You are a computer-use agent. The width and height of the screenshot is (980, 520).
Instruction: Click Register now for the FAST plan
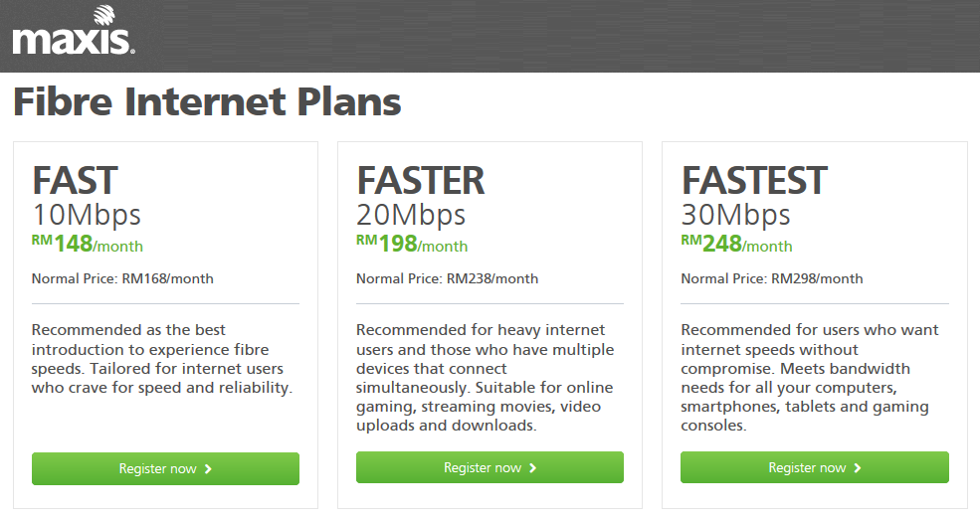(165, 468)
